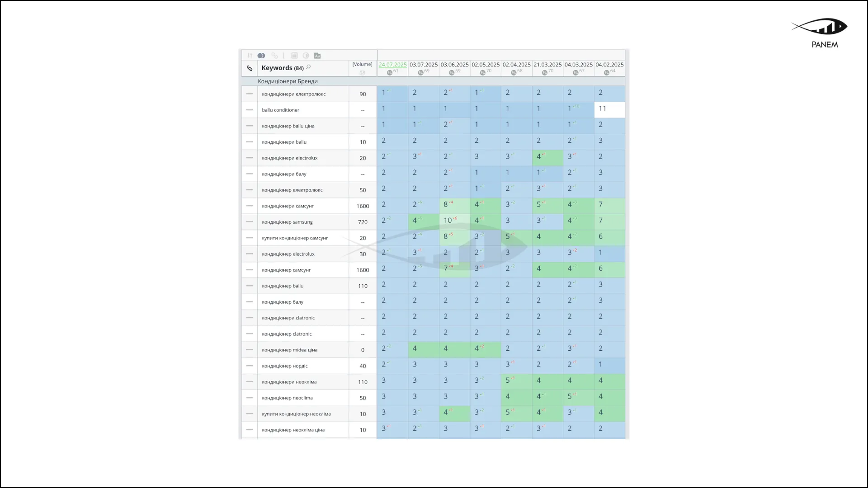Select the 04.02.2025 date column header
The width and height of the screenshot is (868, 488).
tap(609, 65)
